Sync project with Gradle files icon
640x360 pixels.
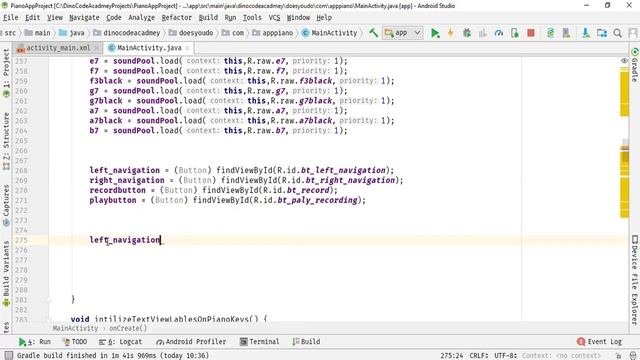click(x=551, y=33)
